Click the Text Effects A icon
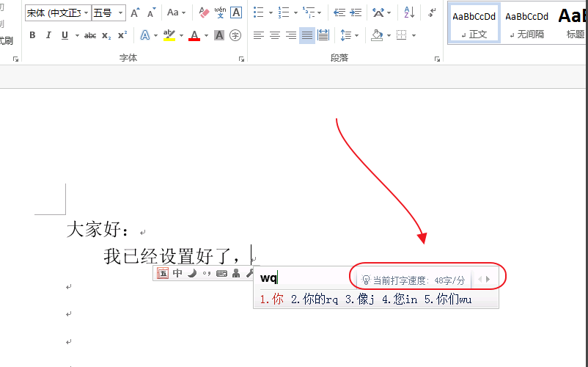Viewport: 588px width, 367px height. coord(144,35)
